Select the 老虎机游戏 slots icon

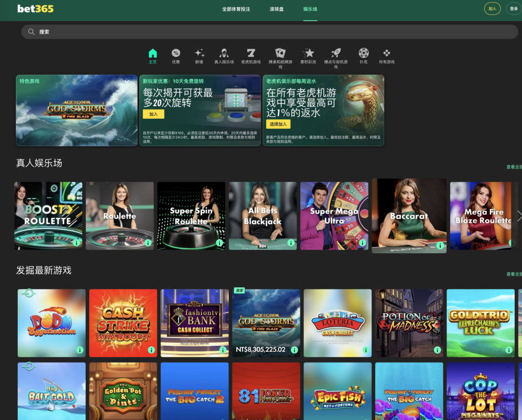250,54
